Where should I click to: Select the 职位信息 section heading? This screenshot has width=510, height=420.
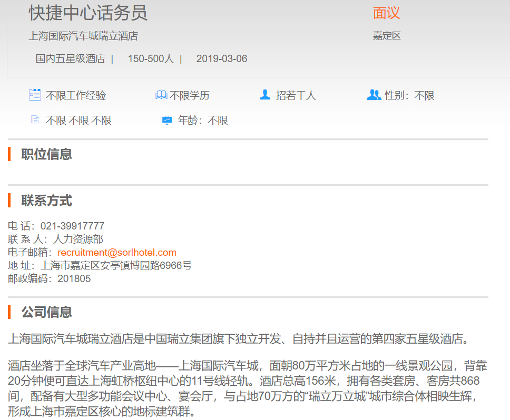[x=46, y=154]
